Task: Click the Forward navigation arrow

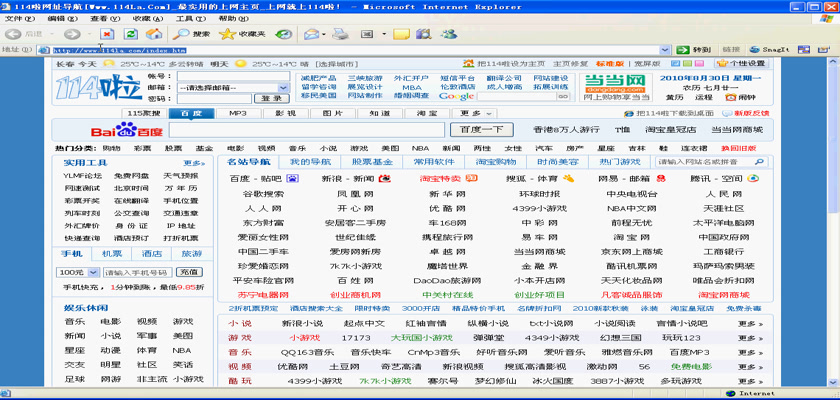Action: pos(71,34)
